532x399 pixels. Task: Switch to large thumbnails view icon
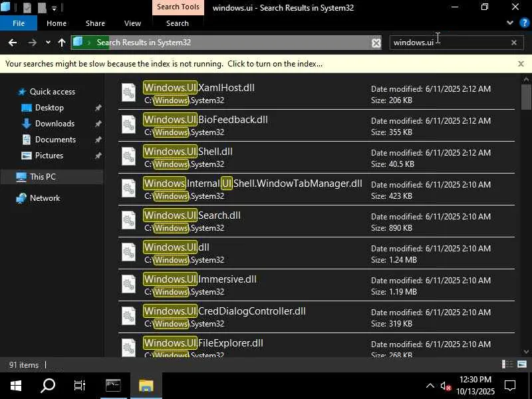(x=522, y=364)
